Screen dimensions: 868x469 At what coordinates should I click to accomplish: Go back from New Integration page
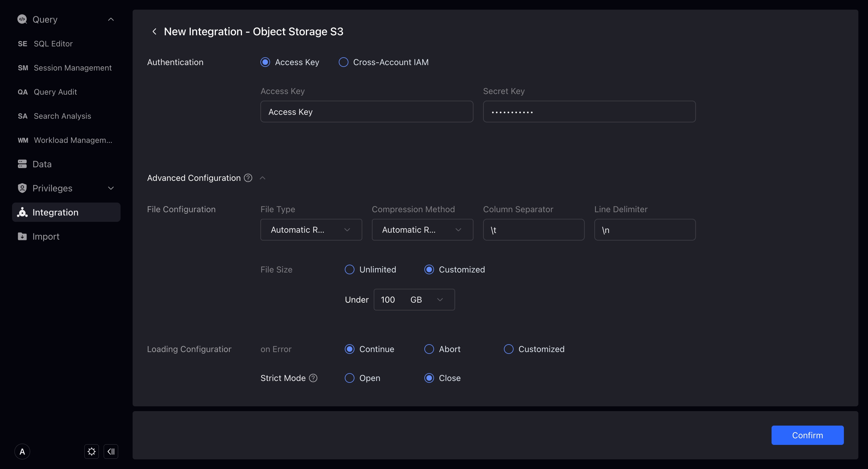coord(154,31)
